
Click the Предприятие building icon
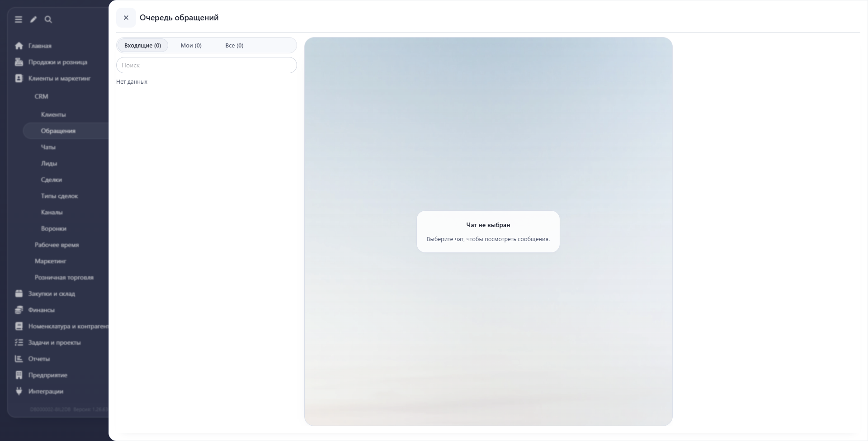point(19,375)
